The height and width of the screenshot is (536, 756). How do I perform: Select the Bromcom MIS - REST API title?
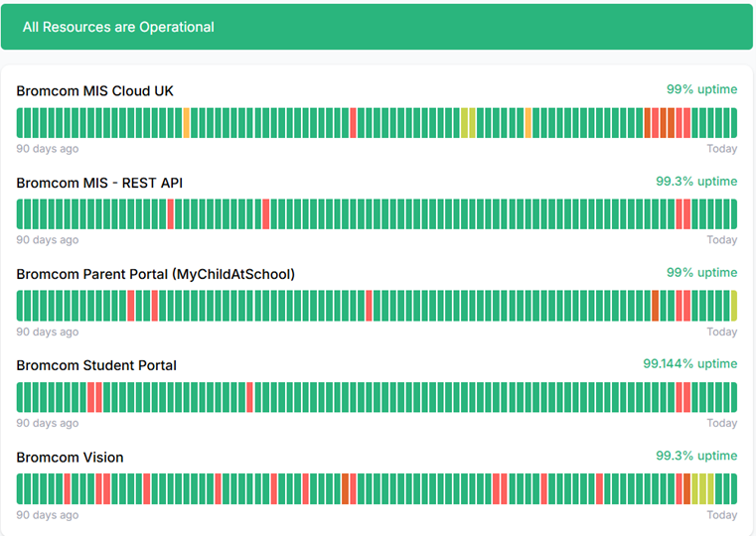pyautogui.click(x=99, y=183)
